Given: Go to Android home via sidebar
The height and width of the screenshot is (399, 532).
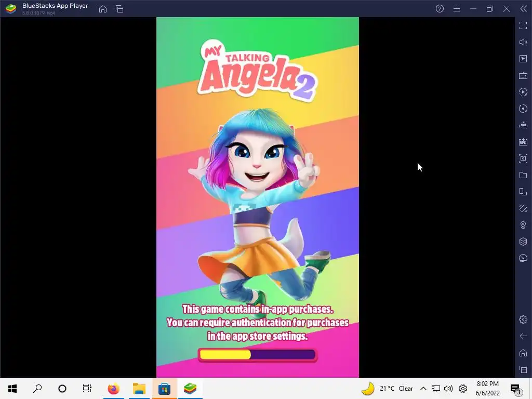Looking at the screenshot, I should pos(523,353).
